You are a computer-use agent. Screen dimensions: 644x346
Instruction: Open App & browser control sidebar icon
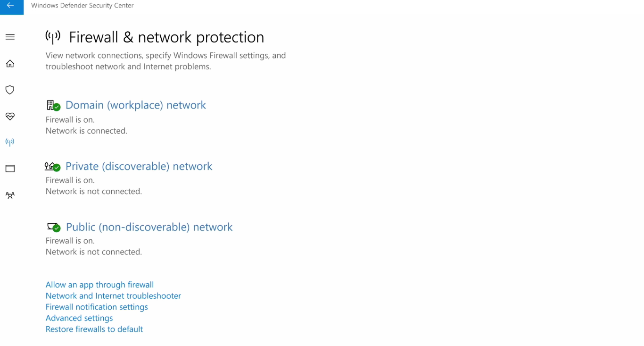click(x=10, y=169)
